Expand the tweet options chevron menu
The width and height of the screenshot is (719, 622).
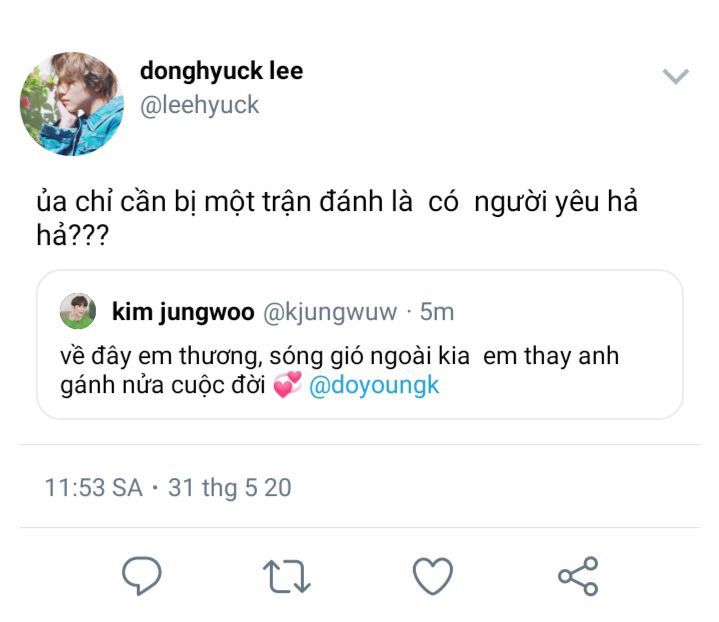click(676, 76)
